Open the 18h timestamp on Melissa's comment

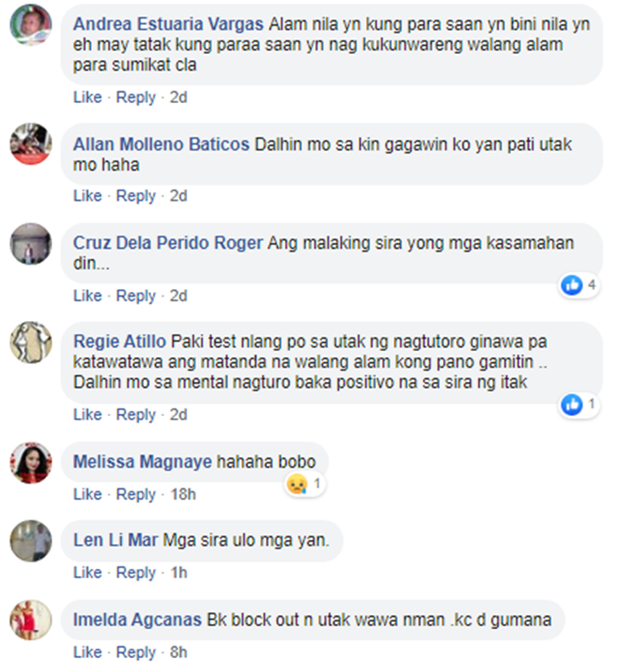[183, 494]
